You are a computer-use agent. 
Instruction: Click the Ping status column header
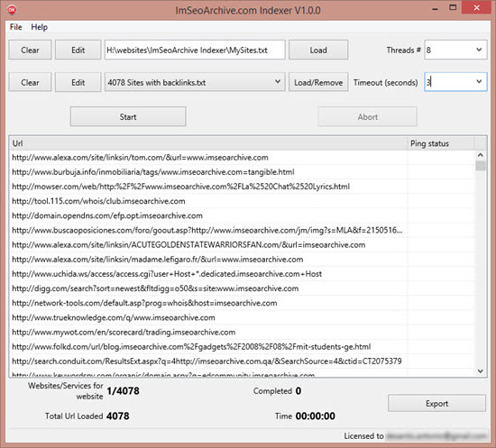tap(441, 143)
